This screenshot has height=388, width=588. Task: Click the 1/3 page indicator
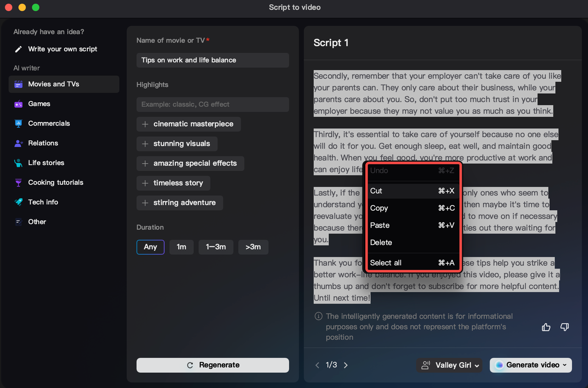point(331,365)
